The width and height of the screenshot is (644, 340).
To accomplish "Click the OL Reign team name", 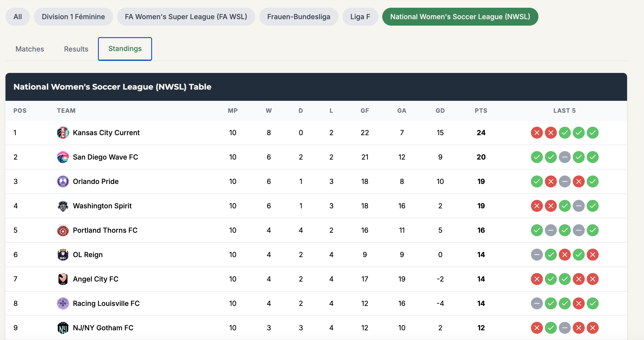I will [88, 255].
